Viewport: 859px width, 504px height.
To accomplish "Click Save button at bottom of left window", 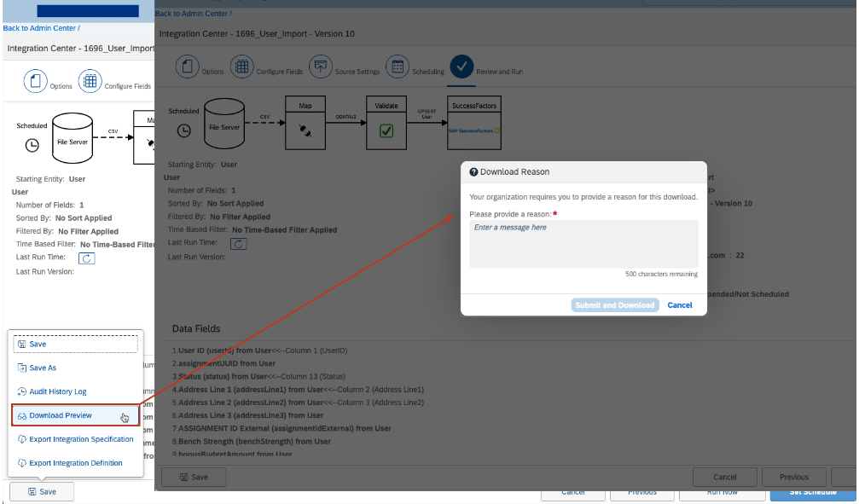I will tap(42, 491).
